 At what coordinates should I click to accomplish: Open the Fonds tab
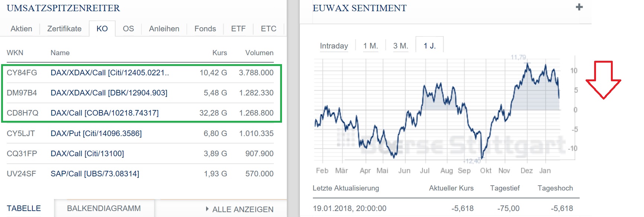[204, 28]
